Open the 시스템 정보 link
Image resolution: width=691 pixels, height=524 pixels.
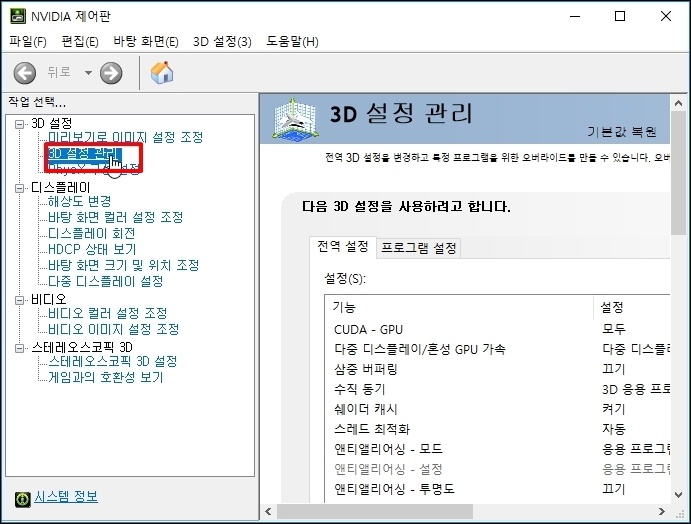tap(66, 497)
